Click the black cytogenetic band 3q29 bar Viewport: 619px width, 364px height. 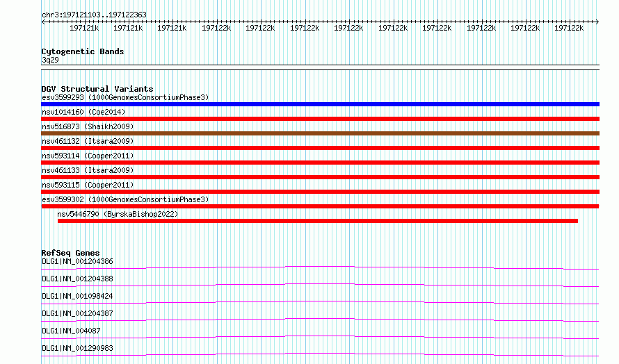click(320, 67)
